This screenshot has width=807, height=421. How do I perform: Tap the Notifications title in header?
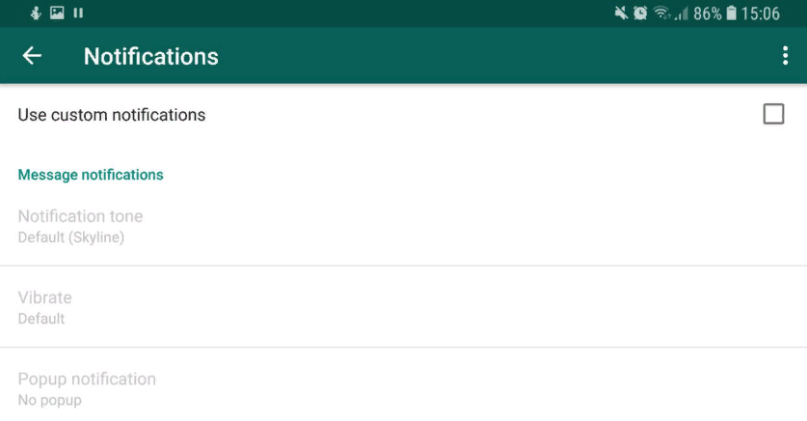151,56
